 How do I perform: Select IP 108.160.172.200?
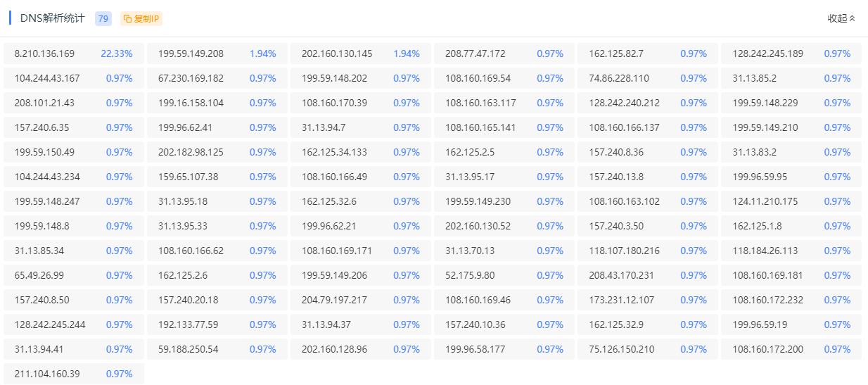pos(767,349)
